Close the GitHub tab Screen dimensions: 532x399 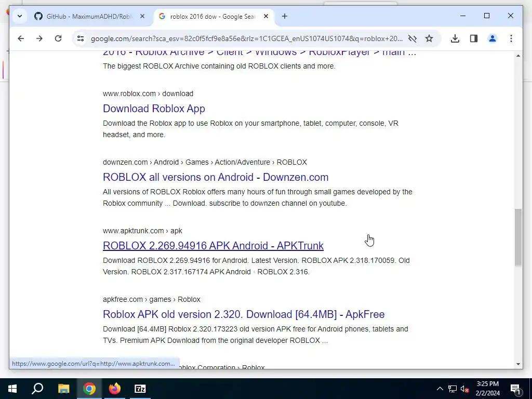coord(142,16)
